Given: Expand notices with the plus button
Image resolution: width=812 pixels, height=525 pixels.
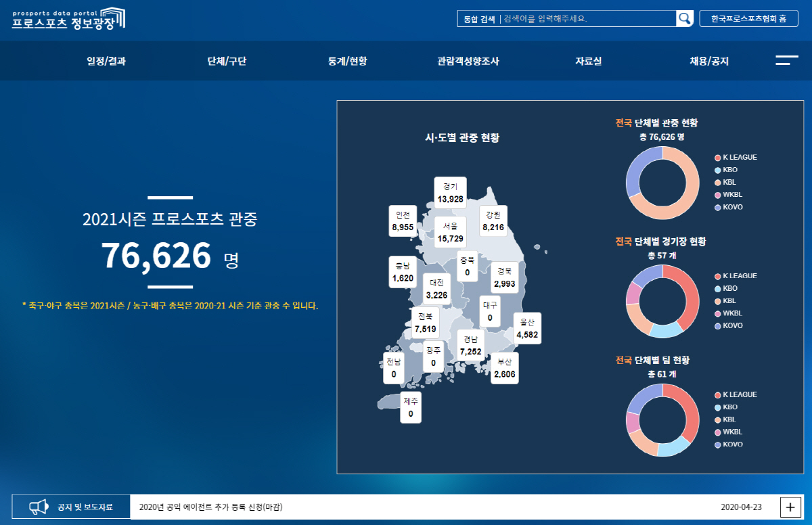Looking at the screenshot, I should [790, 507].
